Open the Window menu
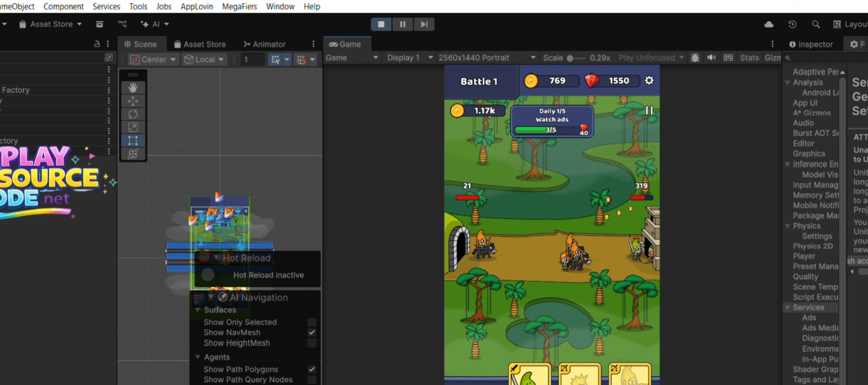The image size is (868, 385). (280, 6)
